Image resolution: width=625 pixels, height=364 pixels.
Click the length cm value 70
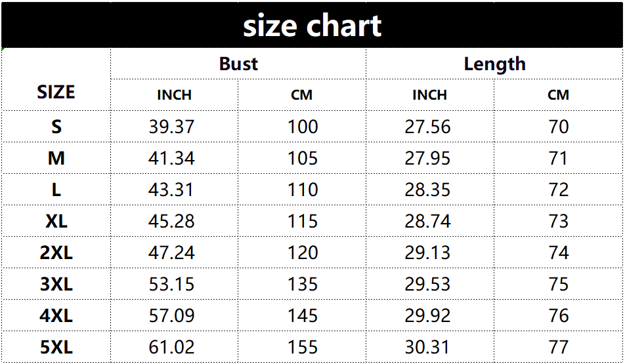pos(558,127)
